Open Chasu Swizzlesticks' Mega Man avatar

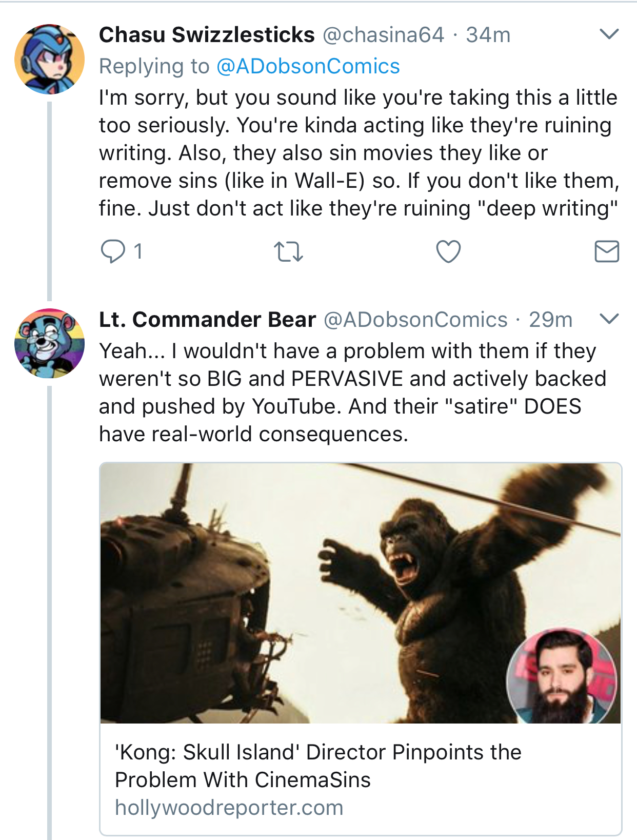[49, 59]
